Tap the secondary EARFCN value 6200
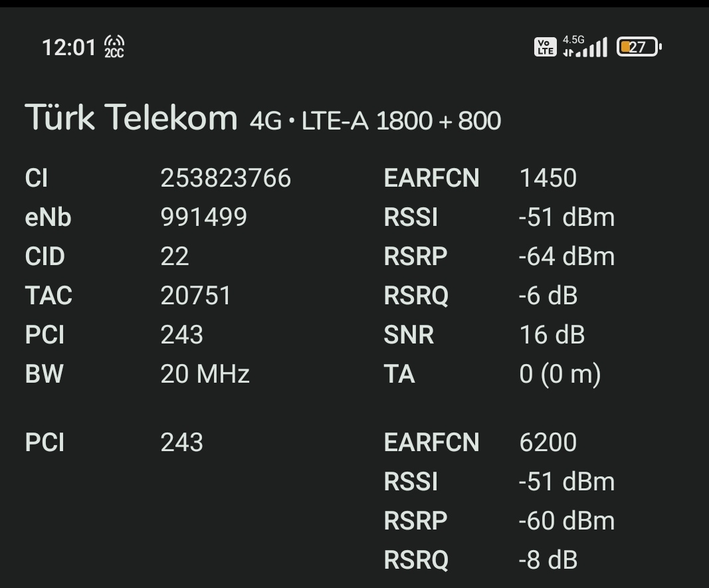Viewport: 709px width, 588px height. (x=548, y=442)
